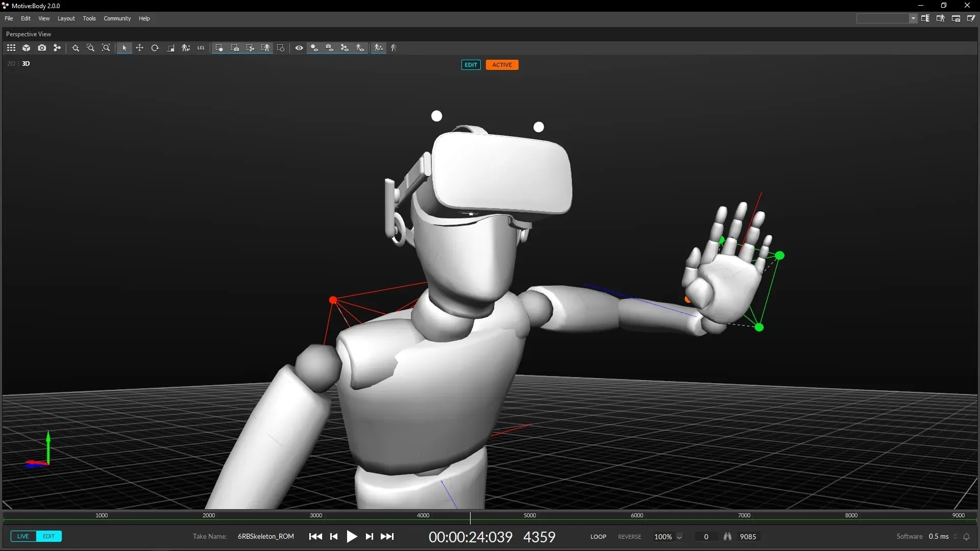
Task: Click the binoculars working range icon
Action: (x=727, y=537)
